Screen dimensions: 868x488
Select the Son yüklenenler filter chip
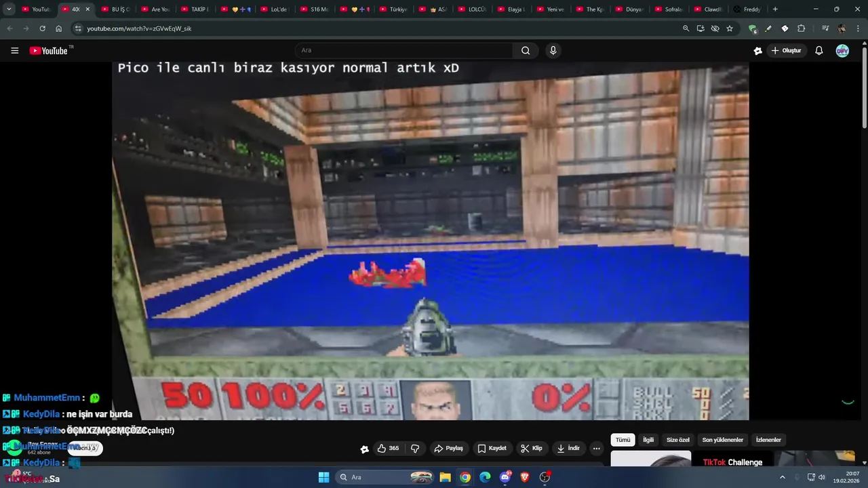tap(722, 440)
